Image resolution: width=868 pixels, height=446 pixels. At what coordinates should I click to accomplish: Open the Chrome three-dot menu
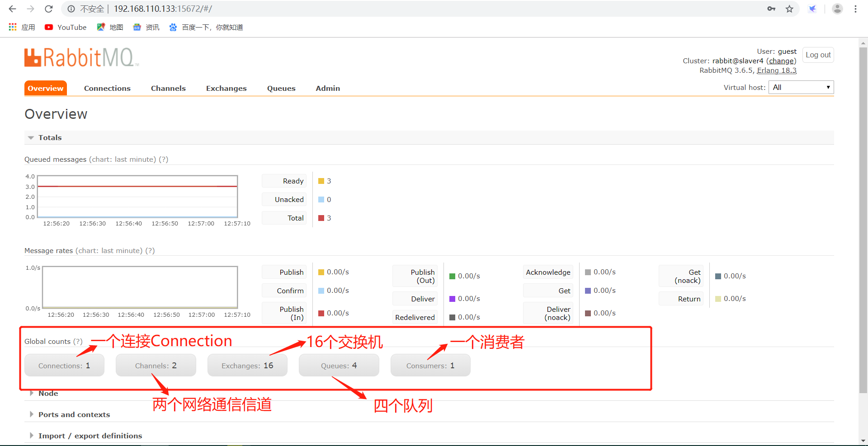point(856,9)
